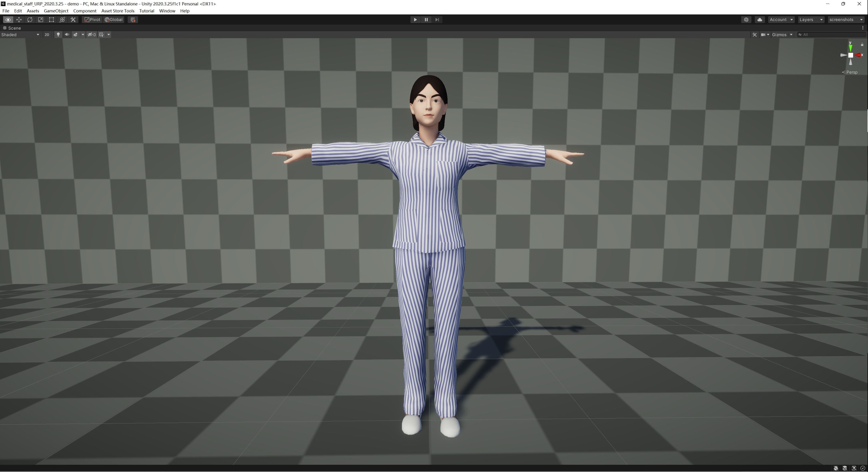Image resolution: width=868 pixels, height=472 pixels.
Task: Toggle grid snapping magnet icon
Action: (x=133, y=20)
